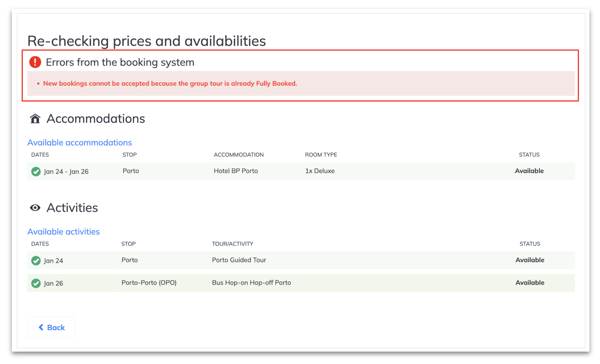The height and width of the screenshot is (364, 600).
Task: Click the 'Jan 26' activity date cell
Action: pyautogui.click(x=53, y=283)
